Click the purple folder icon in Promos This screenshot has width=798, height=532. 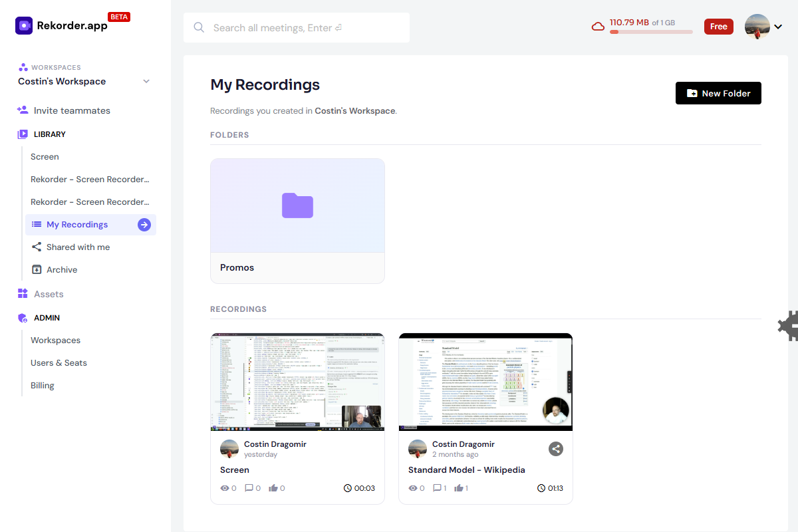(297, 205)
